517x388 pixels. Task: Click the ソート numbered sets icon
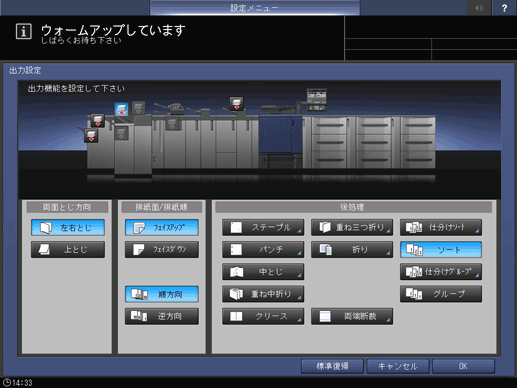click(414, 250)
